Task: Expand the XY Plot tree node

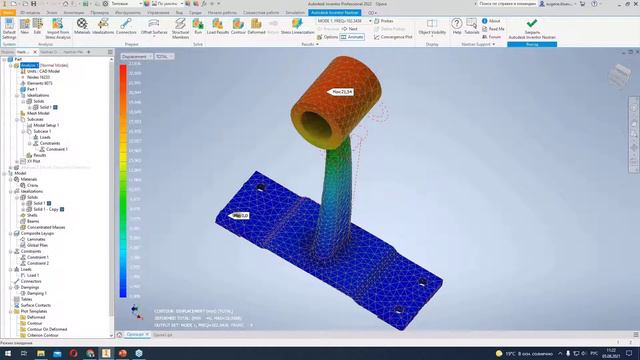Action: tap(17, 161)
